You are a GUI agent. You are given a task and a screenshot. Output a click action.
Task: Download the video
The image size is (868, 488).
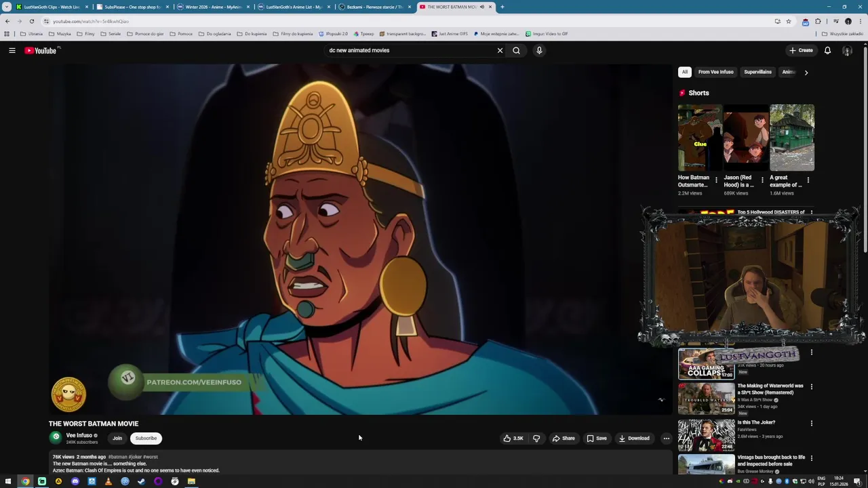[634, 438]
